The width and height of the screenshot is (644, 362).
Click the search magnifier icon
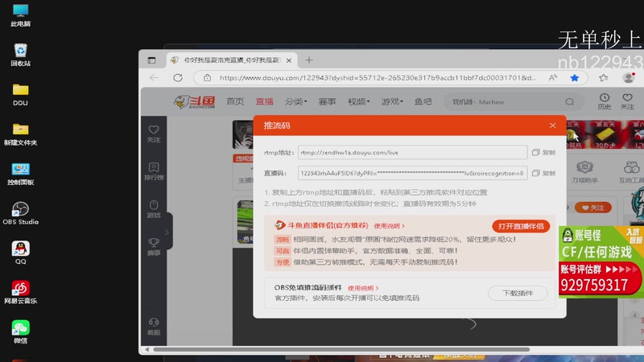[x=569, y=102]
